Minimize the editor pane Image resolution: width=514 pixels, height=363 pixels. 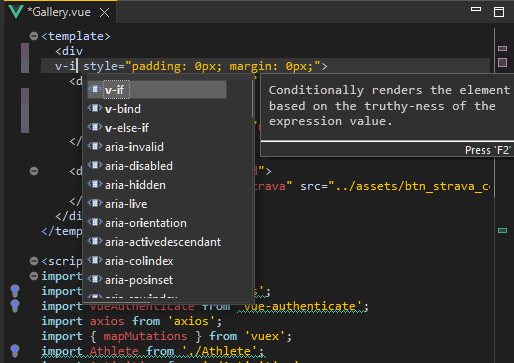click(476, 9)
